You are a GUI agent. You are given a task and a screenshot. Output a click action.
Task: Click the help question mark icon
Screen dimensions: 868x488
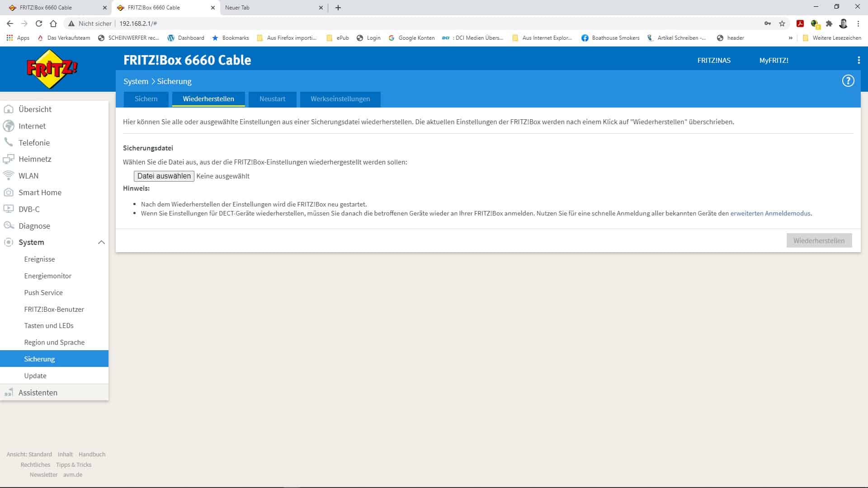(848, 80)
